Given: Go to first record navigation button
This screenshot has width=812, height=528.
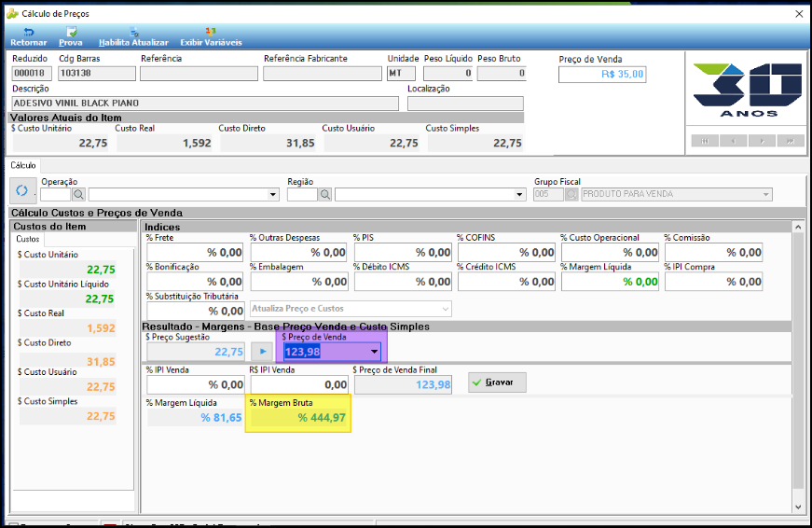Looking at the screenshot, I should click(x=705, y=141).
